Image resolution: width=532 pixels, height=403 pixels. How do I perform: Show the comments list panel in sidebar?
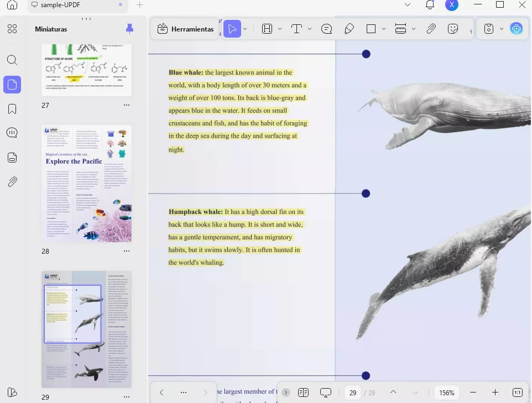(12, 133)
